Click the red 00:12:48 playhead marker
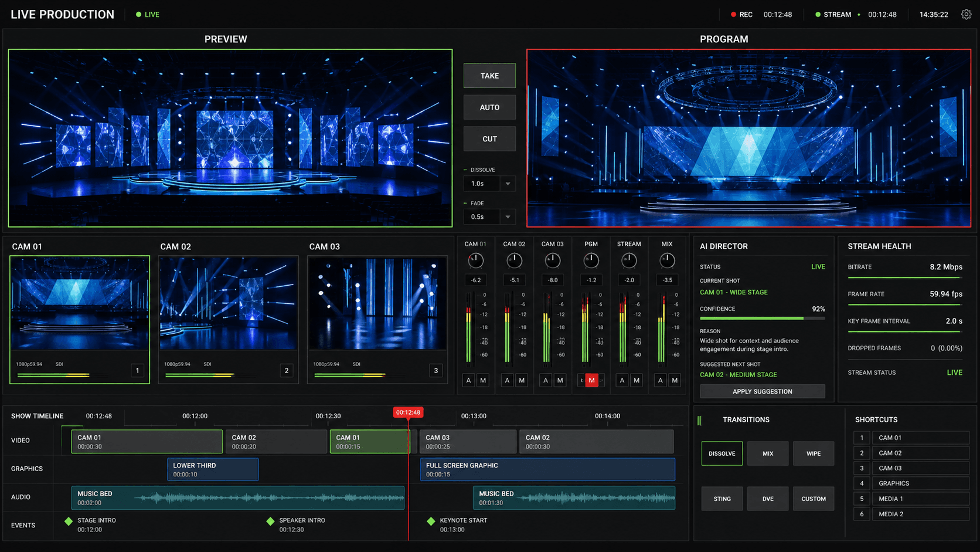Screen dimensions: 980x552 [408, 412]
